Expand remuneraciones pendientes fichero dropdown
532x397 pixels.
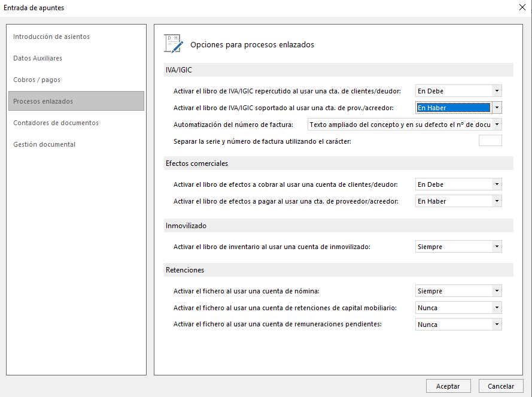(458, 325)
